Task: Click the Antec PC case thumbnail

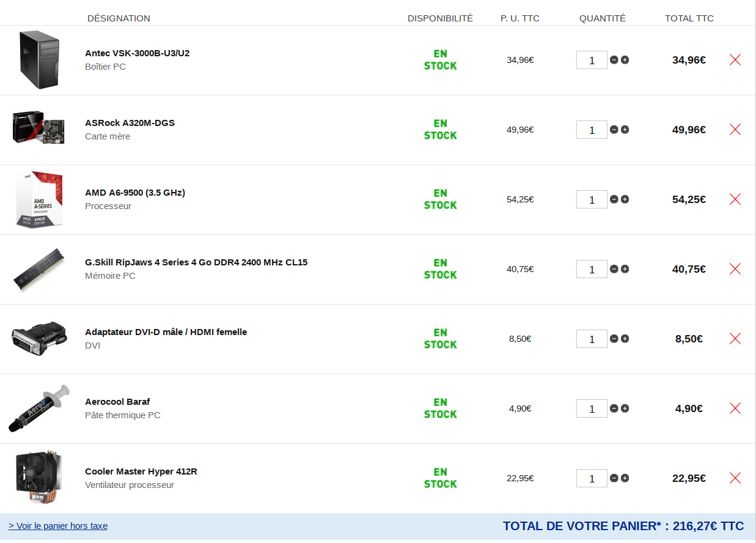Action: [x=40, y=60]
